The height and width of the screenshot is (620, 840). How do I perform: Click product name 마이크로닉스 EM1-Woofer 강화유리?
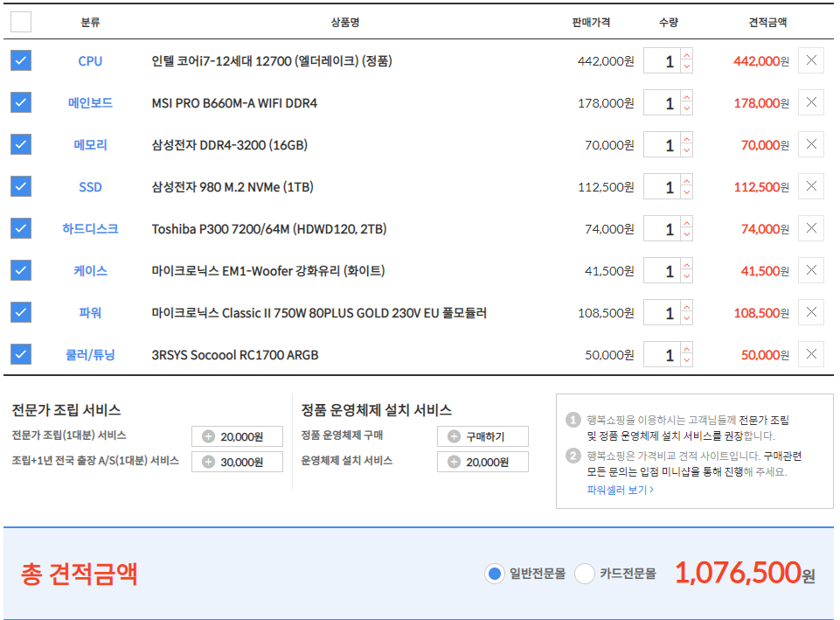click(267, 271)
